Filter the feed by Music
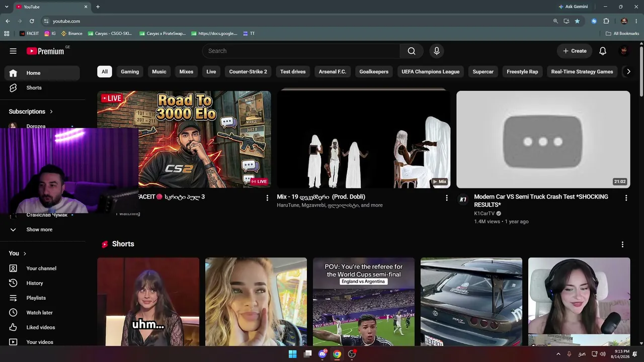 [159, 72]
